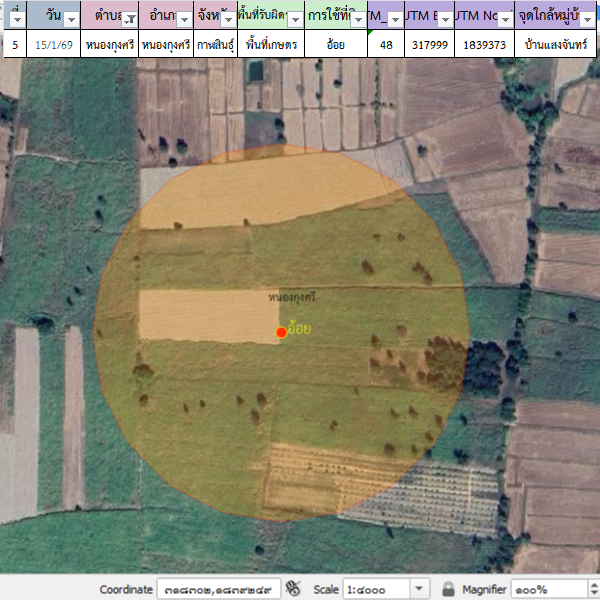Expand the Scale dropdown list
Screen dimensions: 600x600
click(420, 589)
